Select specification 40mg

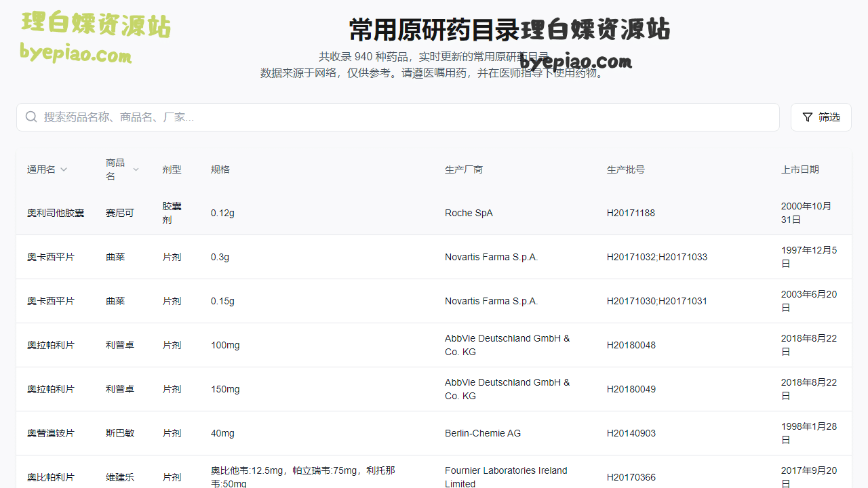(222, 433)
